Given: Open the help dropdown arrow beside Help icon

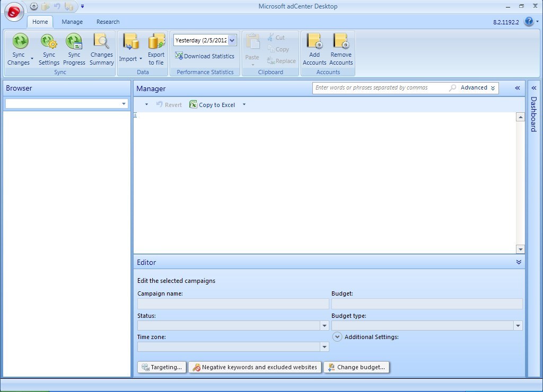Looking at the screenshot, I should pyautogui.click(x=537, y=21).
